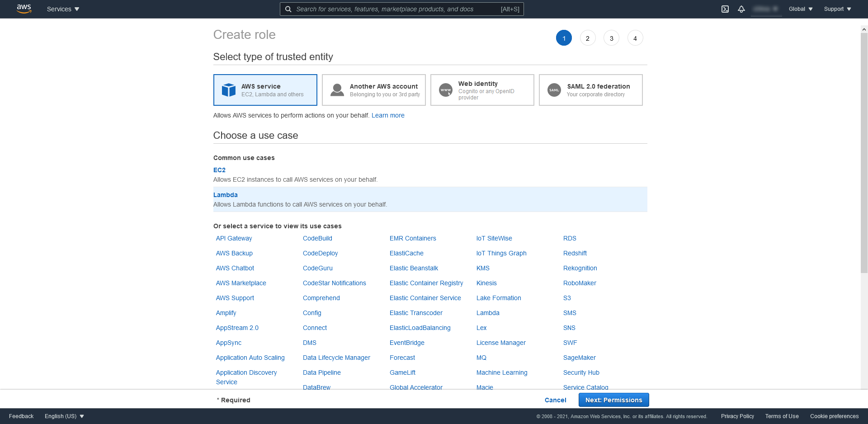Select Security Hub service
The height and width of the screenshot is (424, 868).
tap(581, 372)
